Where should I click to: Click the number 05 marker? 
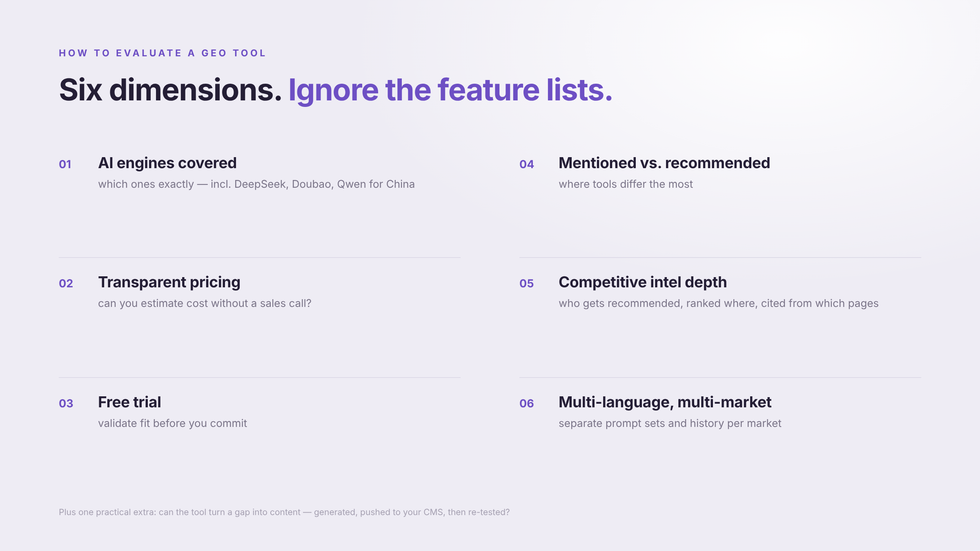[x=527, y=283]
